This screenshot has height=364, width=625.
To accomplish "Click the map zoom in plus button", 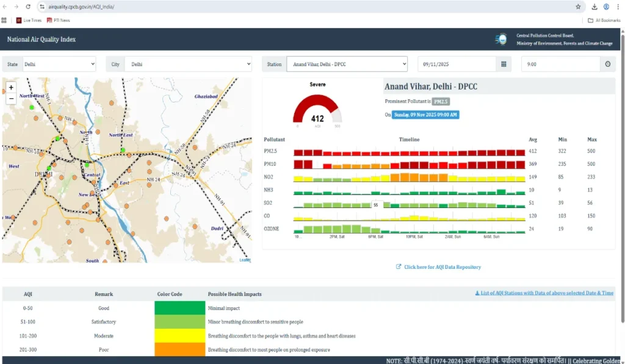I will (x=11, y=87).
